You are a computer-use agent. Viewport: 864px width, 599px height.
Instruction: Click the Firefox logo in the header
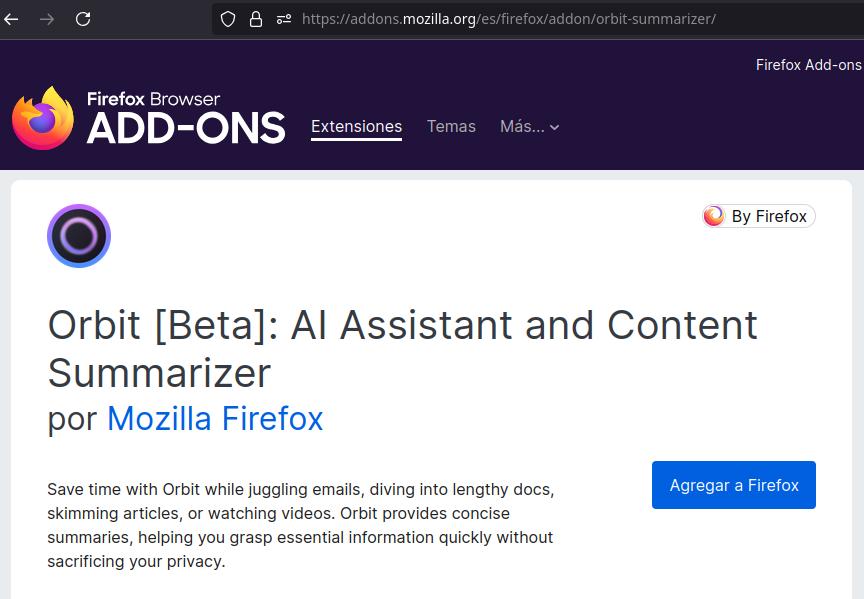coord(43,118)
